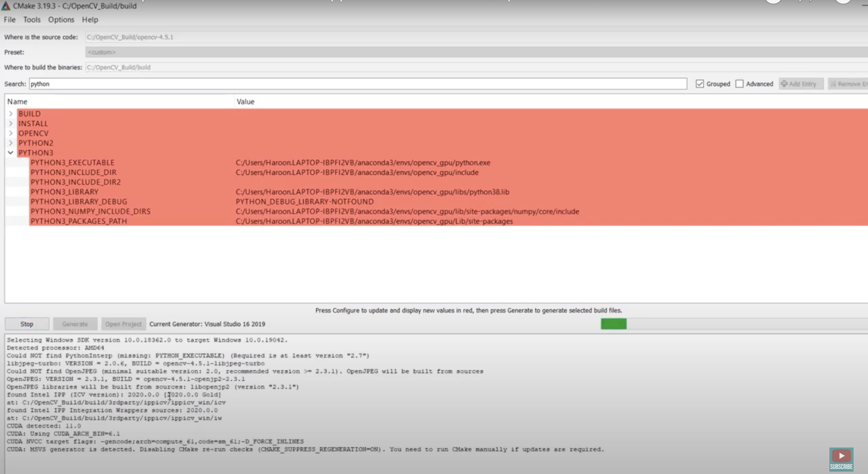This screenshot has width=868, height=474.
Task: Click the green configure progress bar
Action: [613, 324]
